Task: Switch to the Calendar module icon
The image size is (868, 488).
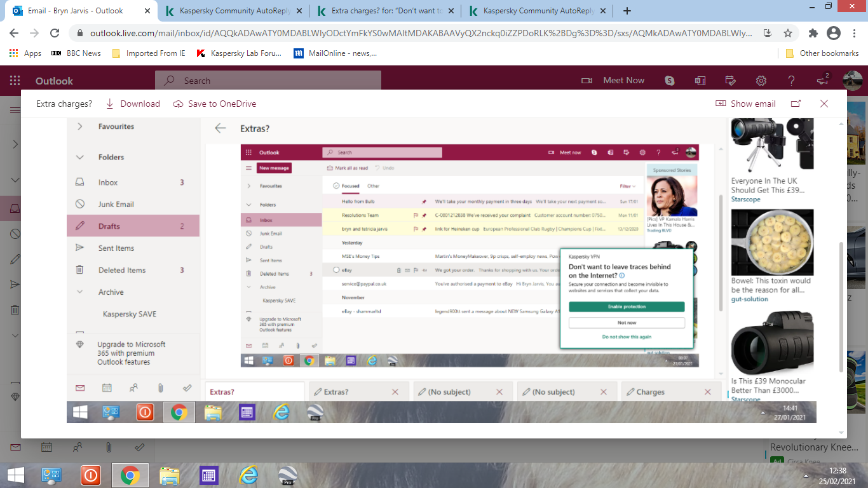Action: coord(46,447)
